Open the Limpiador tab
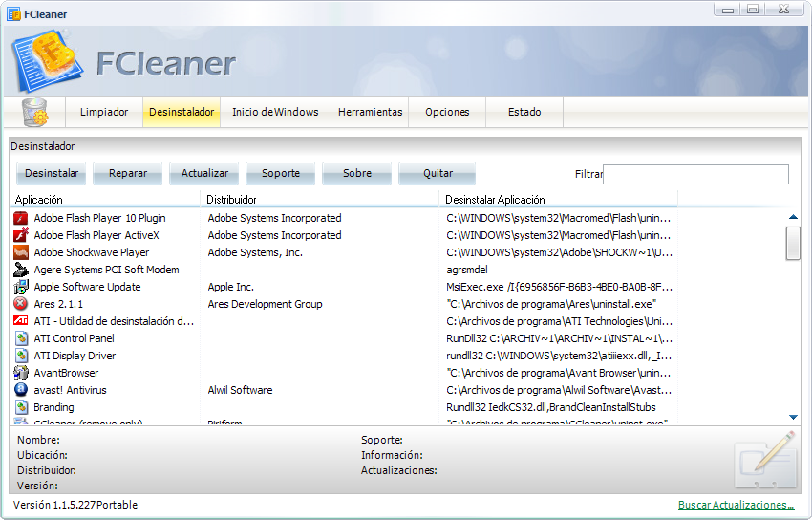812x520 pixels. [x=104, y=112]
